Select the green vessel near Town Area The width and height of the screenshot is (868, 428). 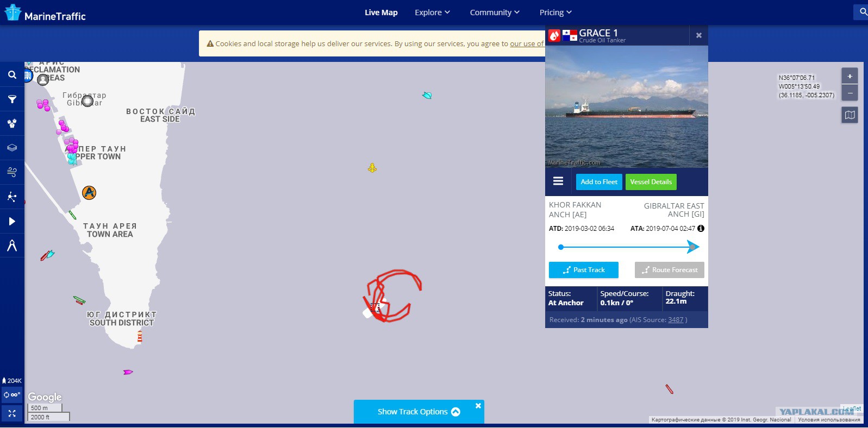click(x=72, y=215)
